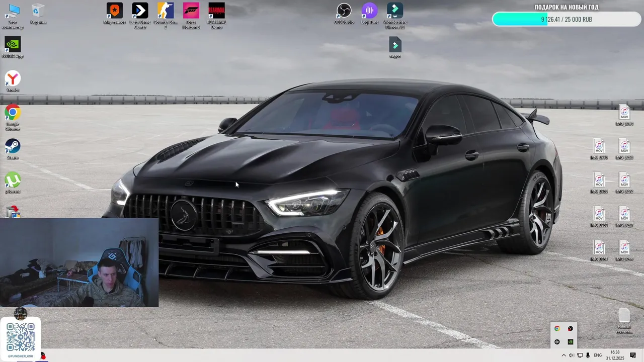Open the Logi Tune app
Screen dimensions: 644x362
(369, 14)
